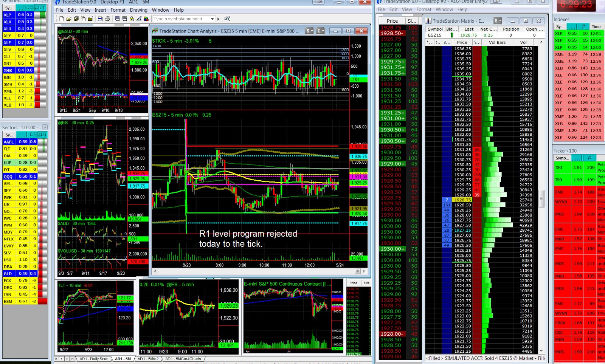
Task: Click the green up arrow in Bid column
Action: click(451, 35)
